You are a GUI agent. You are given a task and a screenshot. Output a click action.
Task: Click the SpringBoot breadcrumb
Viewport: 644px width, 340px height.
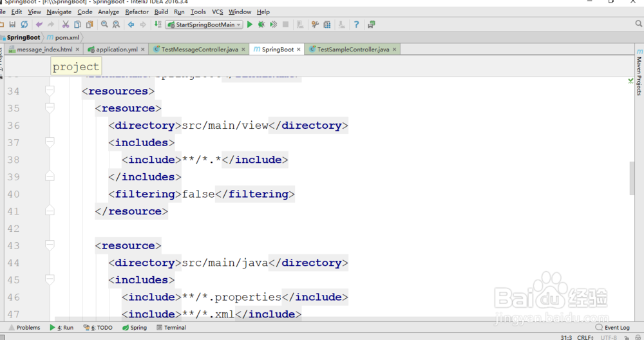pos(21,37)
